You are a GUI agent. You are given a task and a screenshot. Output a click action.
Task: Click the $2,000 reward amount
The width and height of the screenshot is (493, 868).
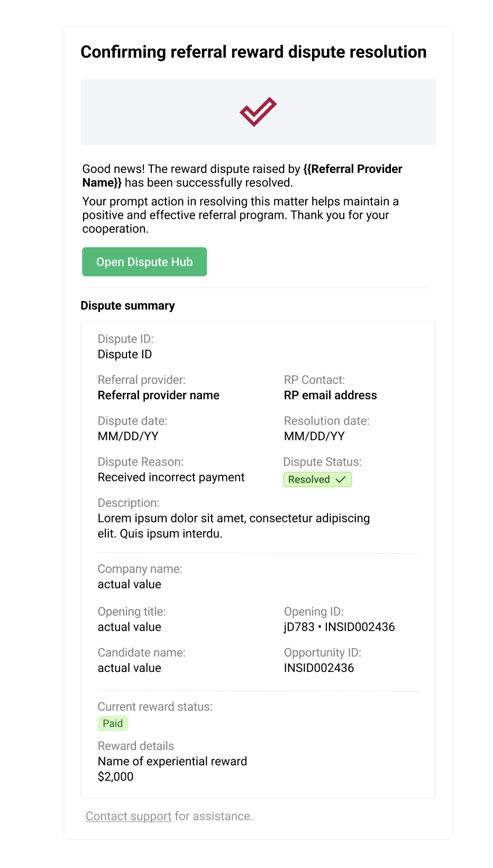coord(116,777)
